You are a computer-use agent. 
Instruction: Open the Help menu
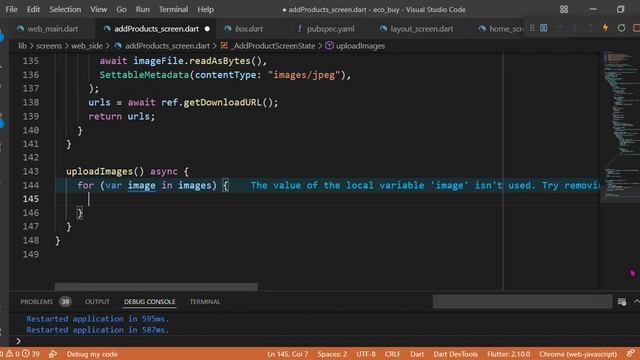pyautogui.click(x=205, y=9)
